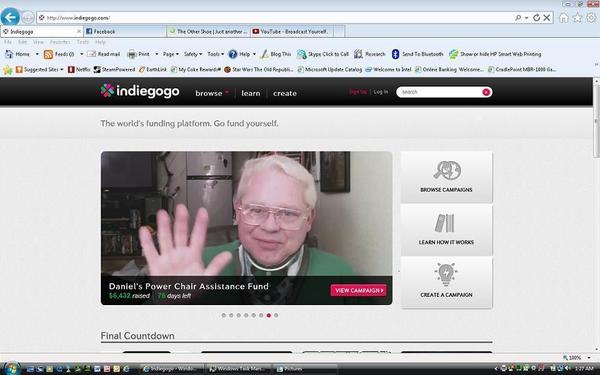Select the fifth carousel dot
The image size is (600, 375).
[254, 315]
